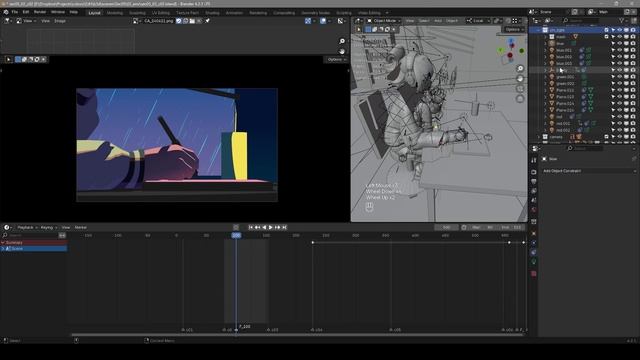
Task: Expand the green.001 outliner item
Action: [545, 77]
